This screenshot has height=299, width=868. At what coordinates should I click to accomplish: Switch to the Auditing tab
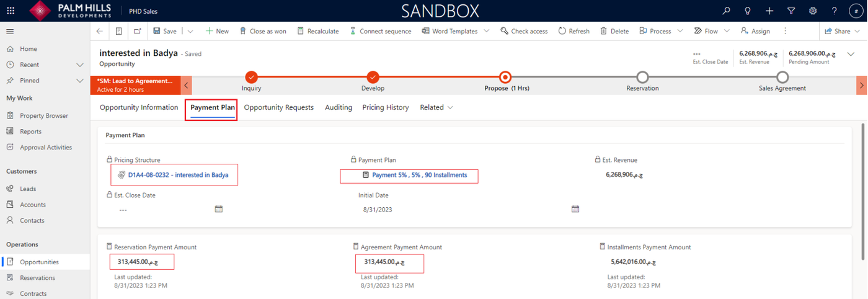[x=339, y=107]
